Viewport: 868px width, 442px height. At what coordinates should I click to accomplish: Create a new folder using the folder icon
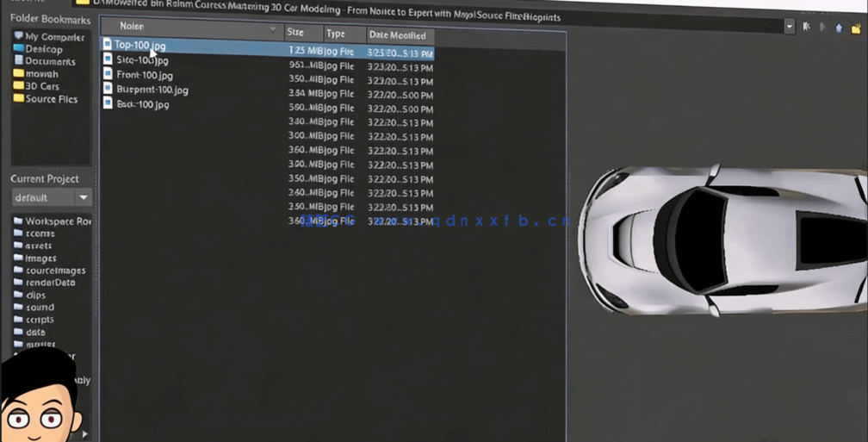(x=856, y=28)
